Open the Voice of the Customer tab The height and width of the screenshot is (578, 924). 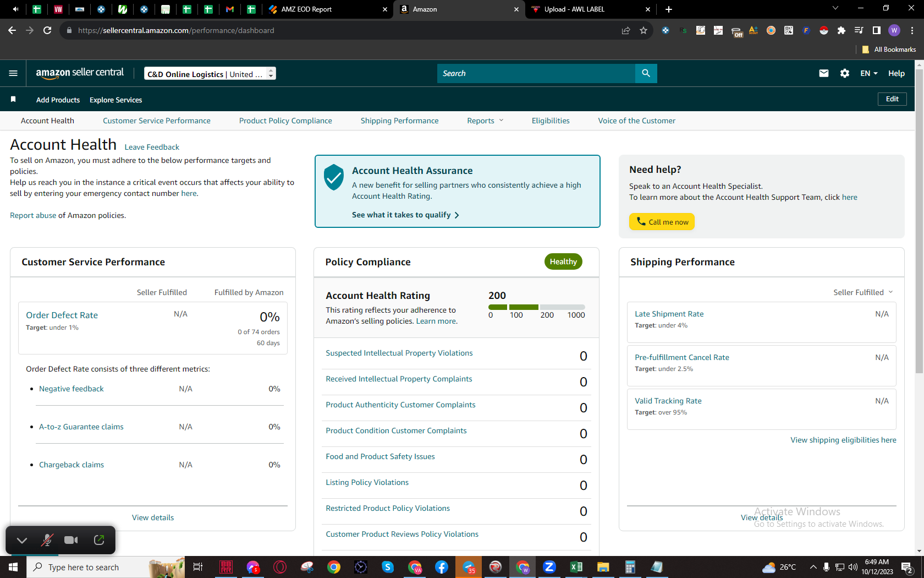pos(637,121)
